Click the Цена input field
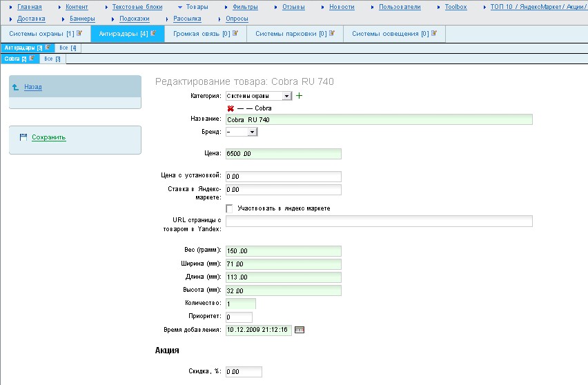 [284, 154]
